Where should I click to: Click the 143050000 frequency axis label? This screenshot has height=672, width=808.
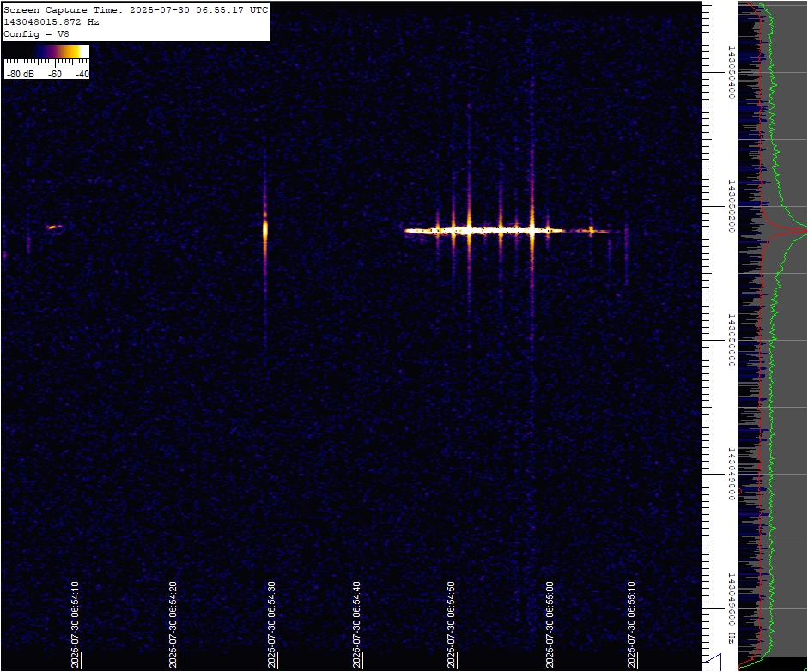click(x=731, y=340)
